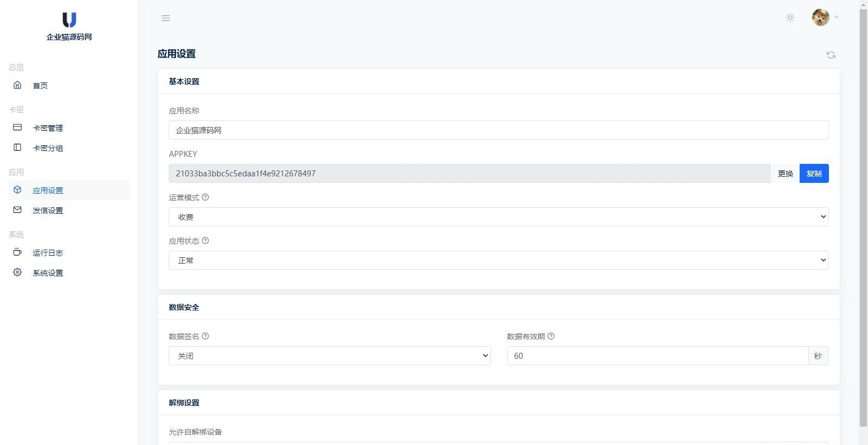This screenshot has width=868, height=445.
Task: Click home icon beside 首页
Action: 17,85
